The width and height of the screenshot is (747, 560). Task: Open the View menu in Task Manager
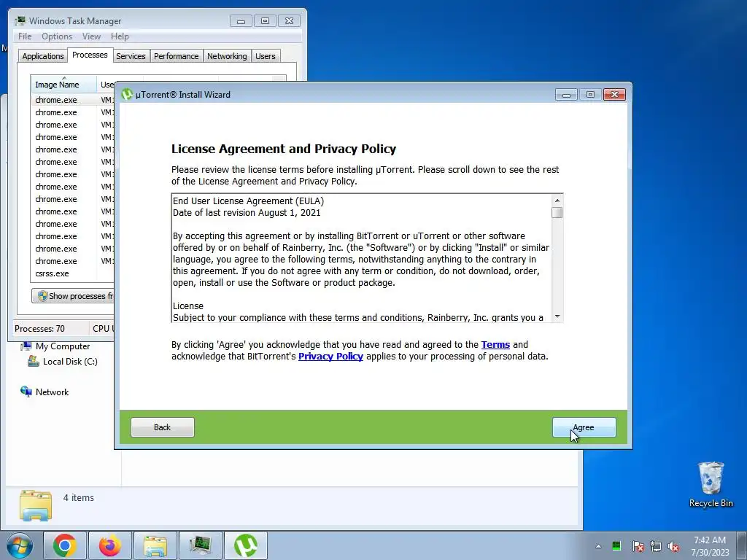pos(91,36)
